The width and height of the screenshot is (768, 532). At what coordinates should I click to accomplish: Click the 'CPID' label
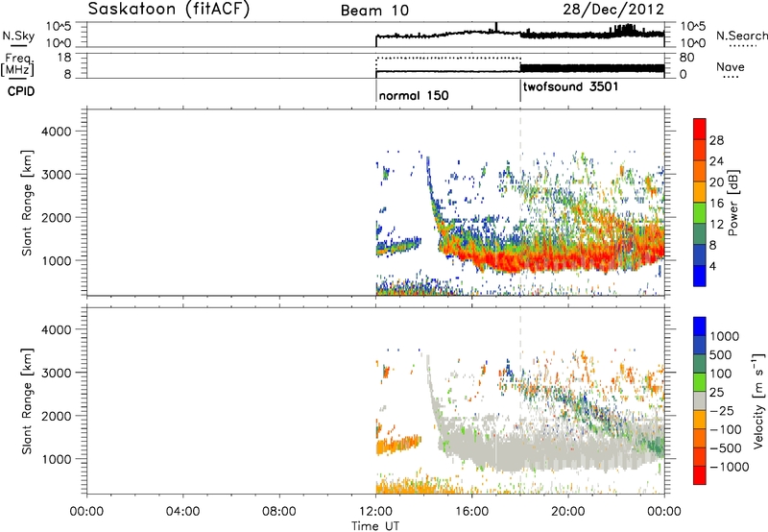pos(21,91)
